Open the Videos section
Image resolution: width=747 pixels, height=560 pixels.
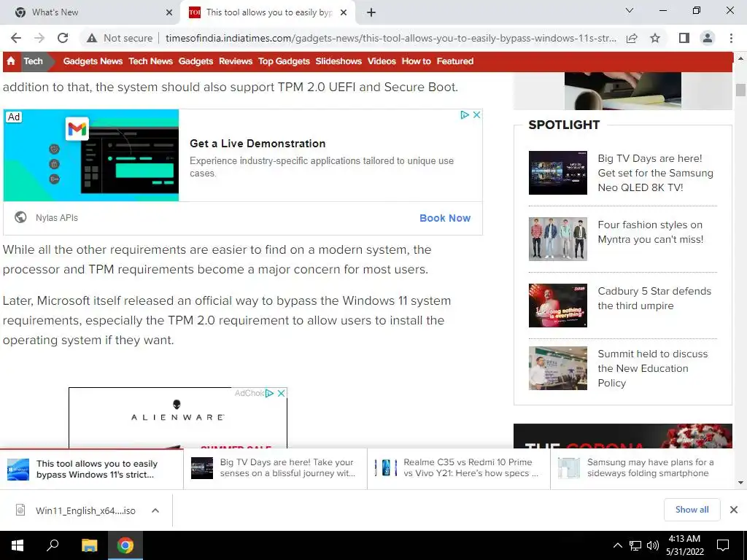(x=382, y=61)
